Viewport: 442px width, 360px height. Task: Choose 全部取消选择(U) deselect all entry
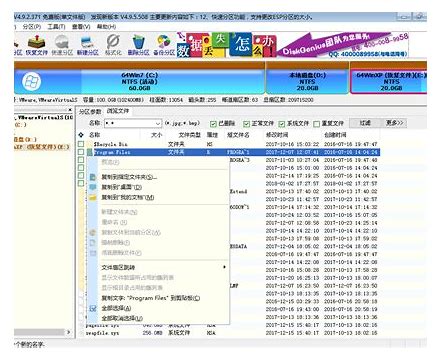122,319
